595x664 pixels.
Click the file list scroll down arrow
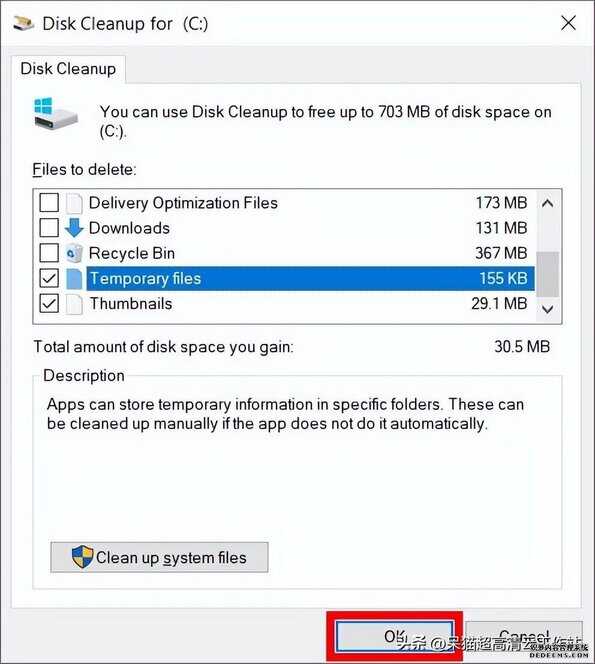[548, 310]
